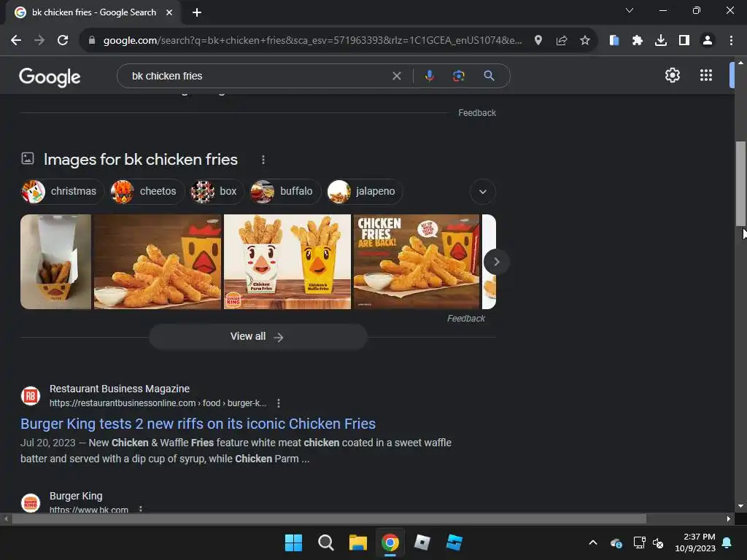This screenshot has width=747, height=560.
Task: Open Chrome downloads tray icon
Action: 661,41
